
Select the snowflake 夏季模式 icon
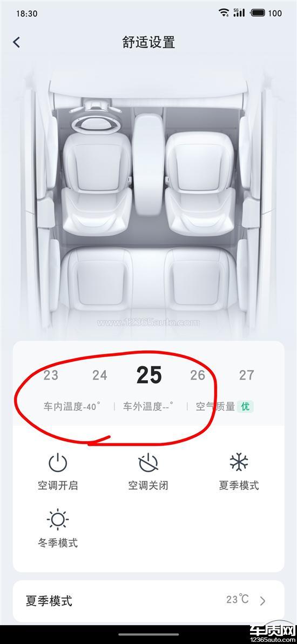239,462
